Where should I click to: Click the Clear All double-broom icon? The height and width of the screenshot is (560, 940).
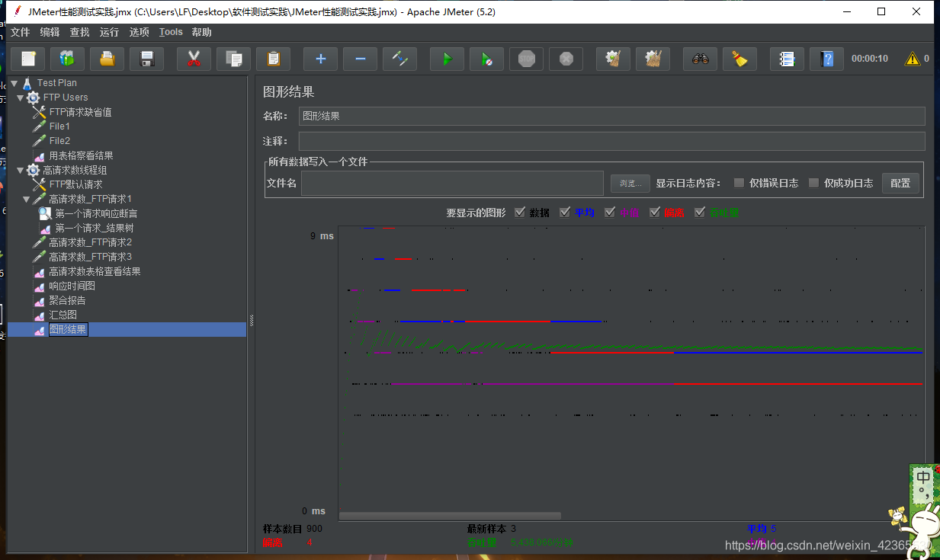pos(653,59)
